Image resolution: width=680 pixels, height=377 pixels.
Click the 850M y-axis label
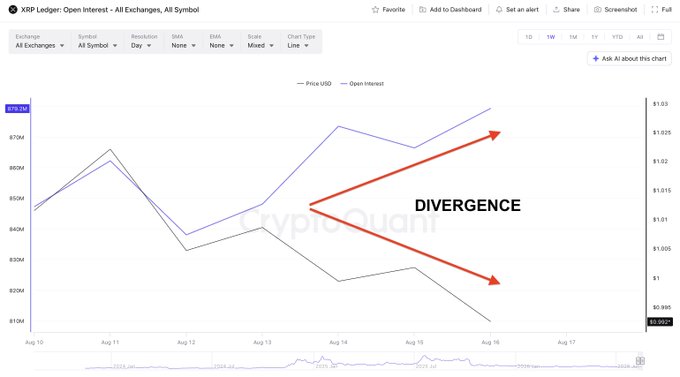coord(16,199)
